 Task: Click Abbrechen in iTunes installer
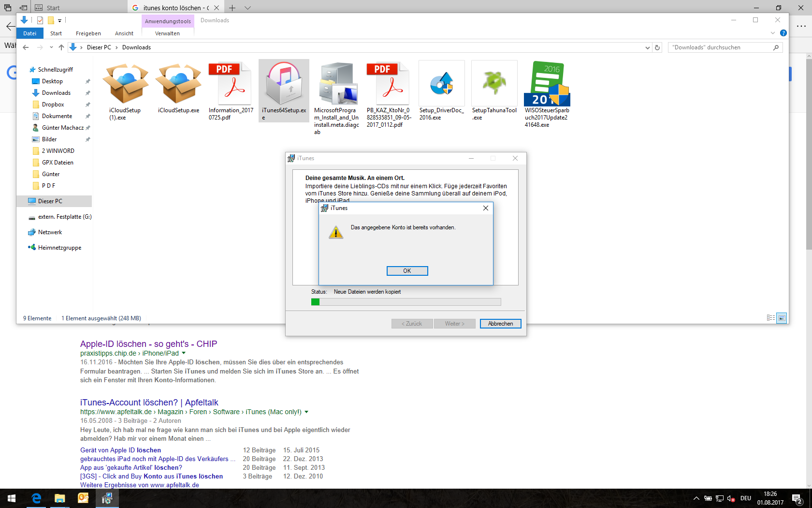[x=501, y=324]
